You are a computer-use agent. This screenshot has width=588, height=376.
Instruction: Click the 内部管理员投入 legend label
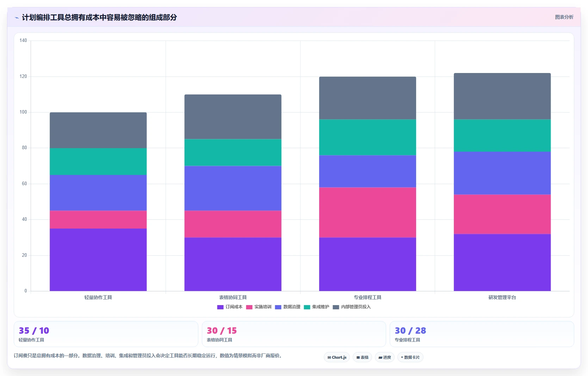[x=356, y=307]
